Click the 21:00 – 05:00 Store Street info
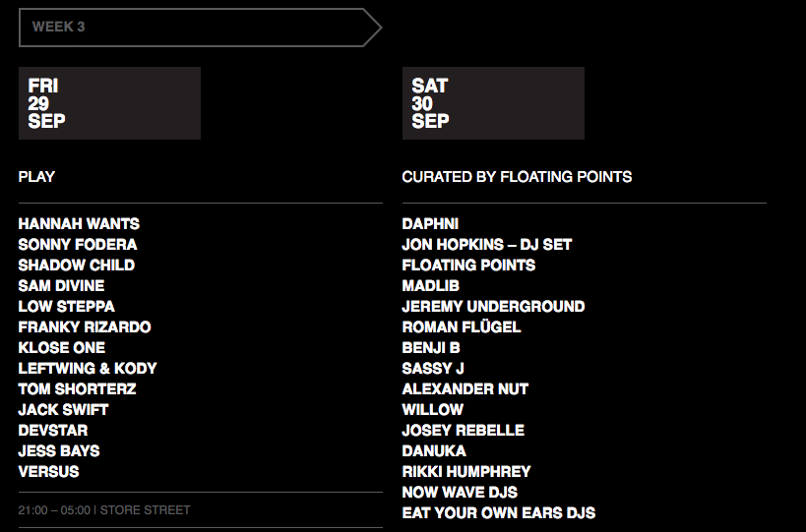Viewport: 806px width, 532px height. coord(104,510)
